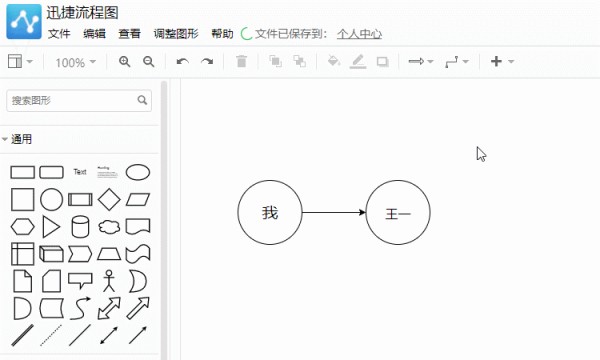
Task: Select the process shape with side bars
Action: point(80,199)
